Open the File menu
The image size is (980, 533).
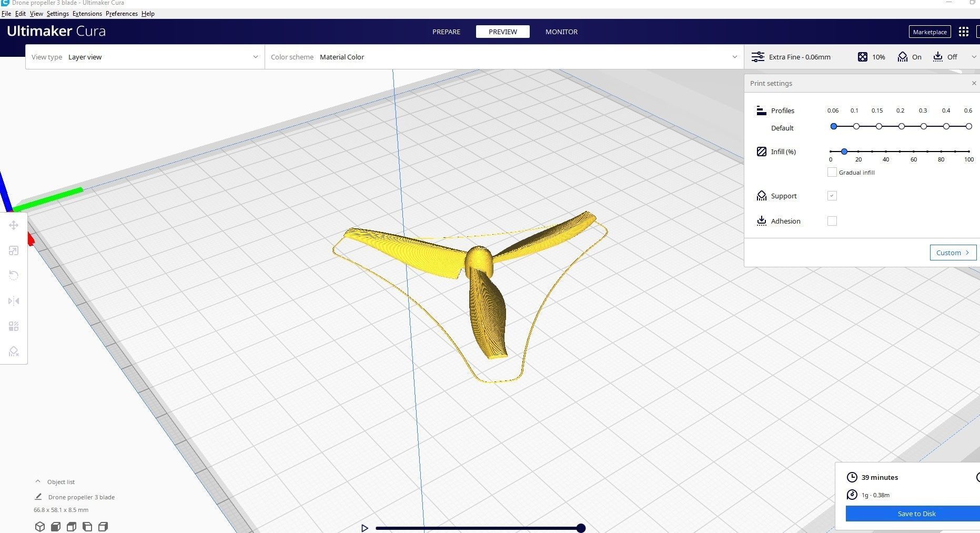click(x=6, y=14)
